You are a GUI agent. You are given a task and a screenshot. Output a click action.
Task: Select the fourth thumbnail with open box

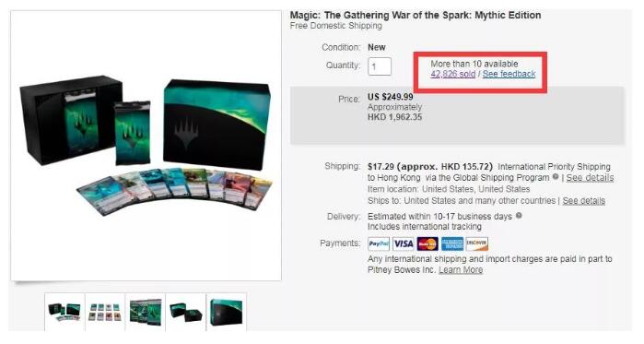(x=185, y=312)
